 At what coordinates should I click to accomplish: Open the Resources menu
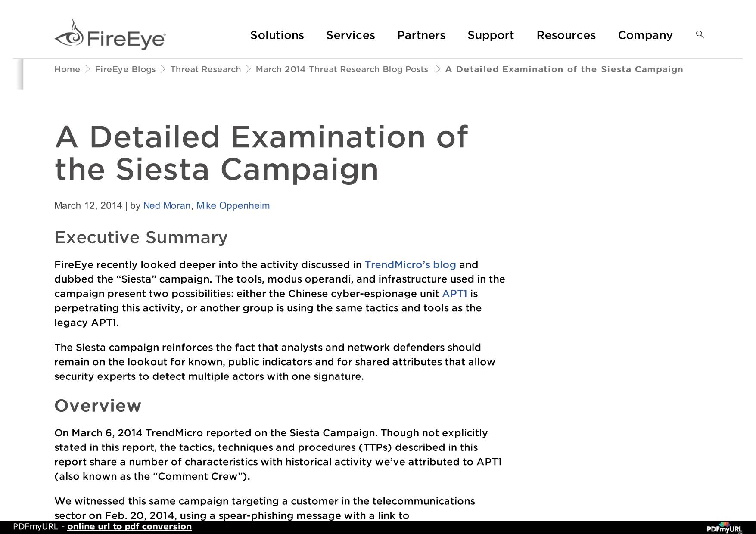(x=566, y=35)
